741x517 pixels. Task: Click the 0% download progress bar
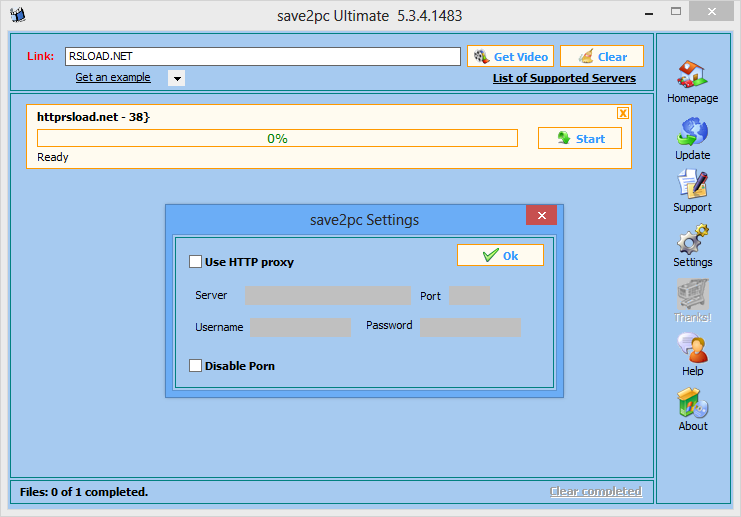pyautogui.click(x=277, y=138)
